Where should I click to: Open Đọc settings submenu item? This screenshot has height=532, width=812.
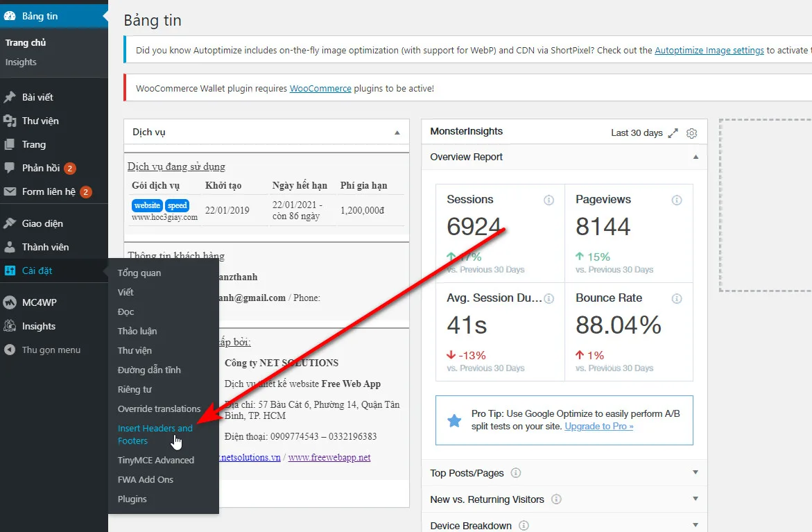[126, 312]
